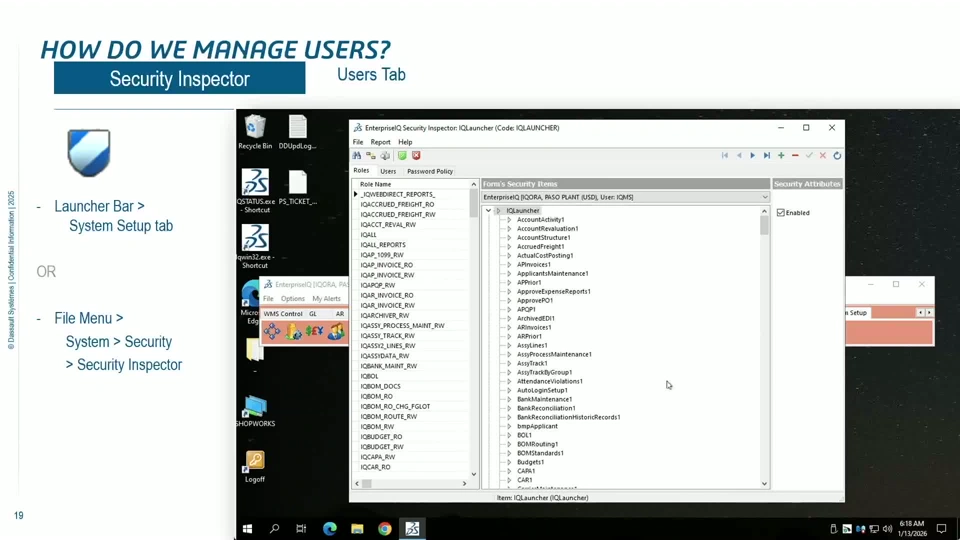Click the red minus delete record icon
Viewport: 960px width, 540px height.
[x=795, y=156]
